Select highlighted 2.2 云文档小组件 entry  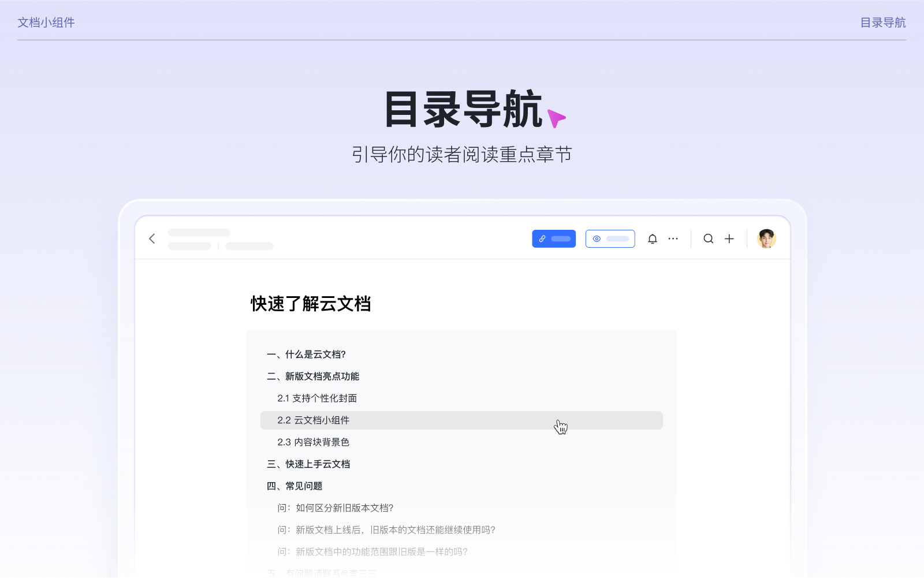click(x=314, y=420)
